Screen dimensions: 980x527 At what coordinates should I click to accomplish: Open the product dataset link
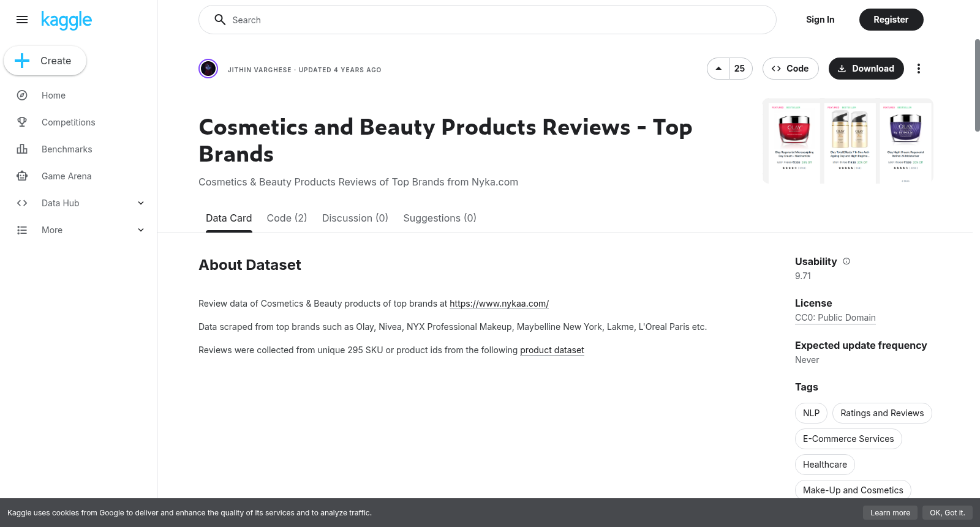tap(552, 350)
